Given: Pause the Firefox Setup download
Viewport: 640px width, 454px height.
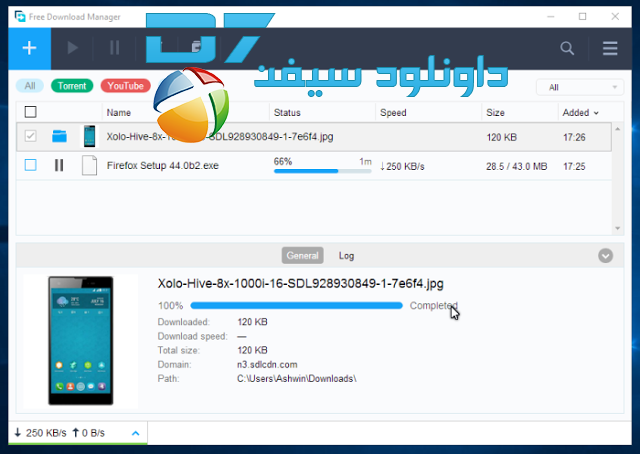Looking at the screenshot, I should (x=59, y=165).
